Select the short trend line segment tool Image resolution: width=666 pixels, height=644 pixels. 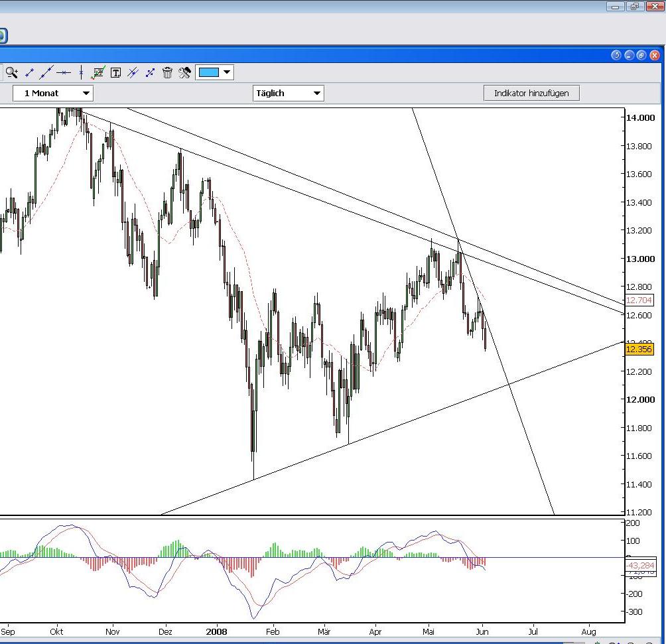point(29,73)
